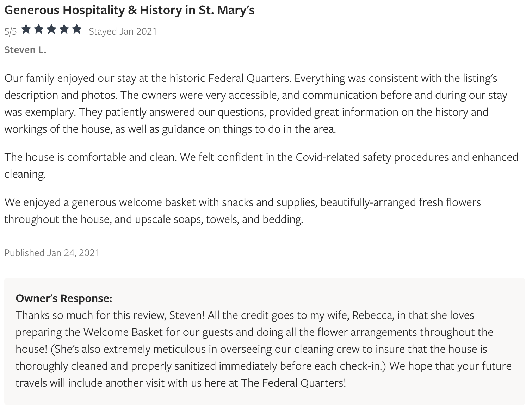Click the Owner's Response heading
This screenshot has height=412, width=532.
pyautogui.click(x=64, y=298)
